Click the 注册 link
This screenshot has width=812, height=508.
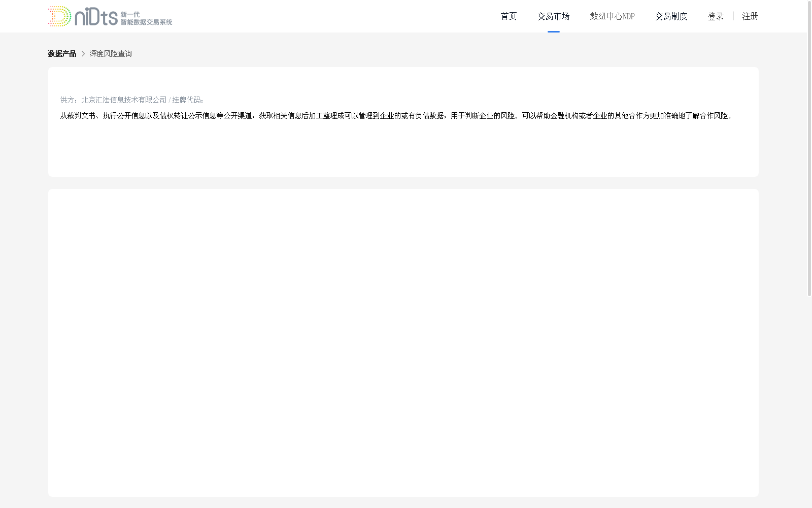[750, 16]
